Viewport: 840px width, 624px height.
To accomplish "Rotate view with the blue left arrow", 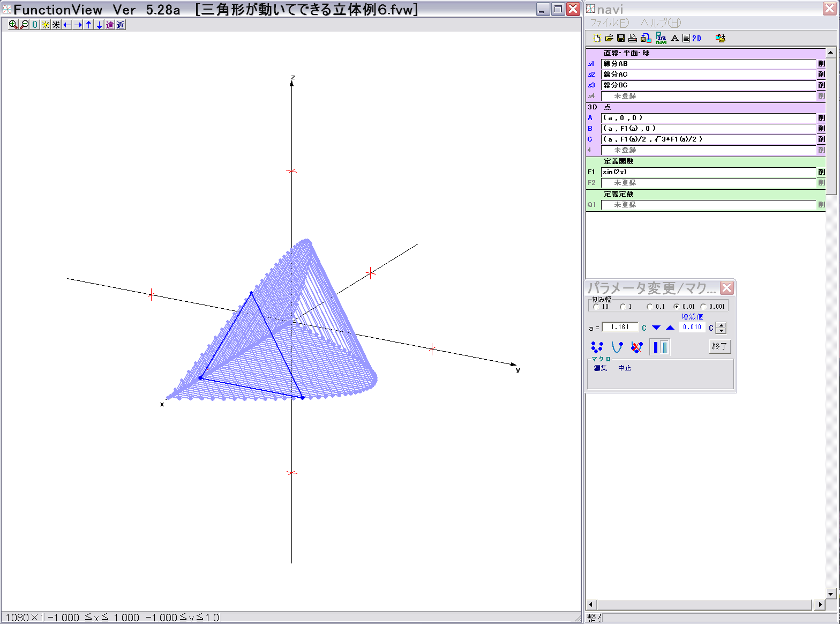I will (67, 25).
